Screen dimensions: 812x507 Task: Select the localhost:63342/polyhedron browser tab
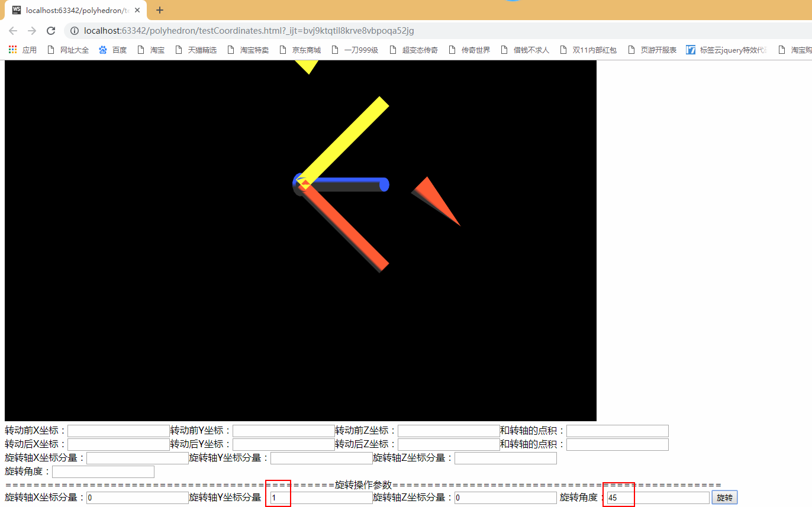[x=76, y=10]
